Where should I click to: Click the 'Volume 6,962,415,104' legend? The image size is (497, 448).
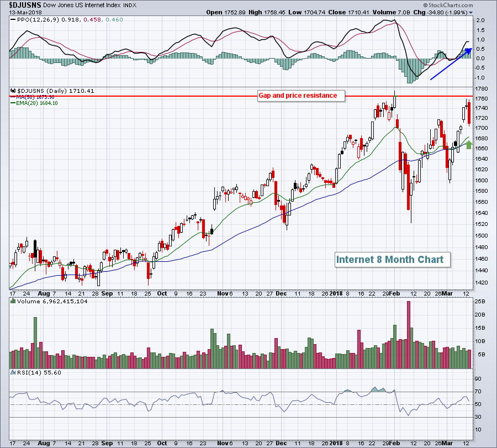pyautogui.click(x=52, y=301)
